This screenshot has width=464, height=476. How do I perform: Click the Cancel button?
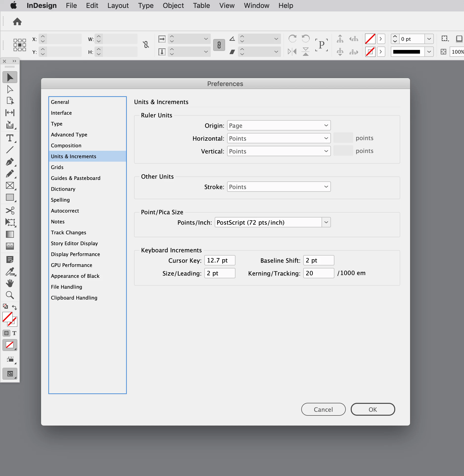point(323,410)
